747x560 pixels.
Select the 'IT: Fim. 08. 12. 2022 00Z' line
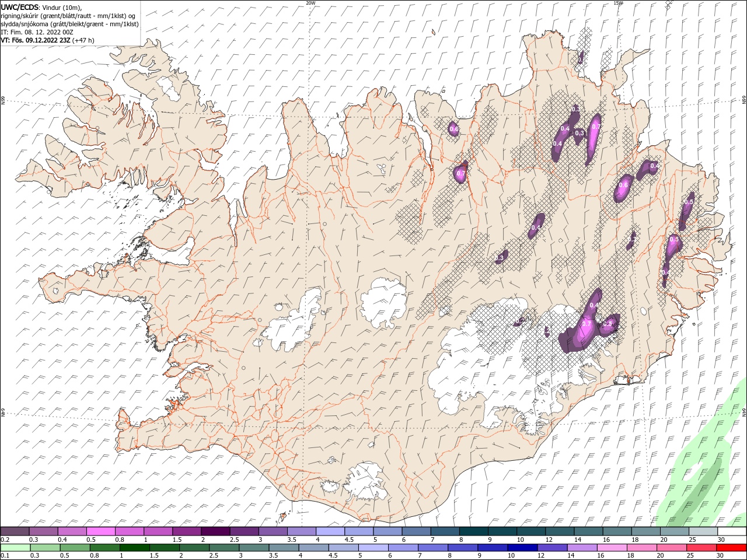coord(36,32)
